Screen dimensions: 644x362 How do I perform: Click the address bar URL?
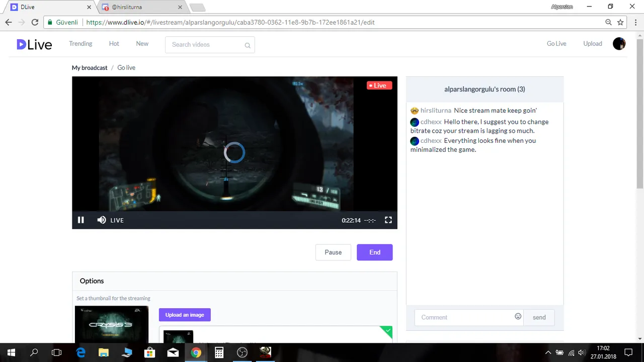coord(230,22)
